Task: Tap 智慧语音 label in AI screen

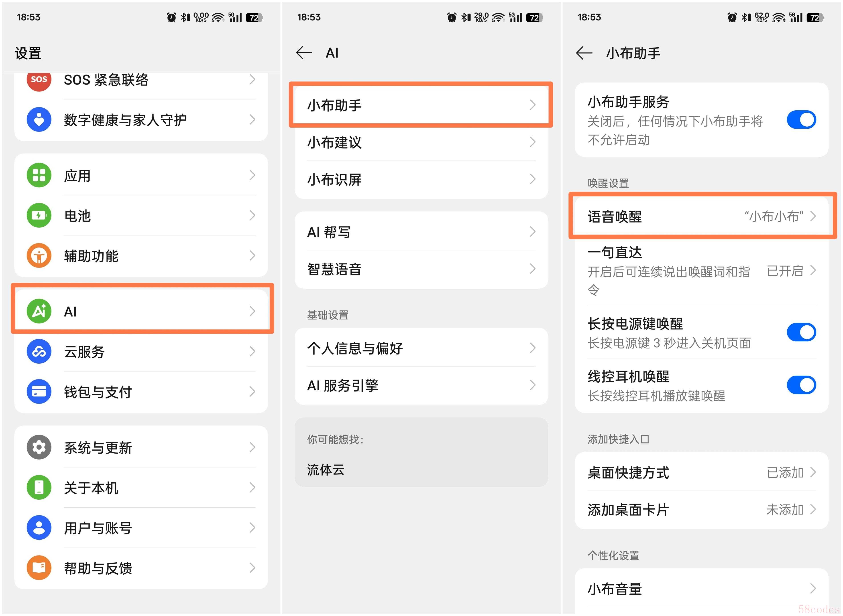Action: (x=334, y=269)
